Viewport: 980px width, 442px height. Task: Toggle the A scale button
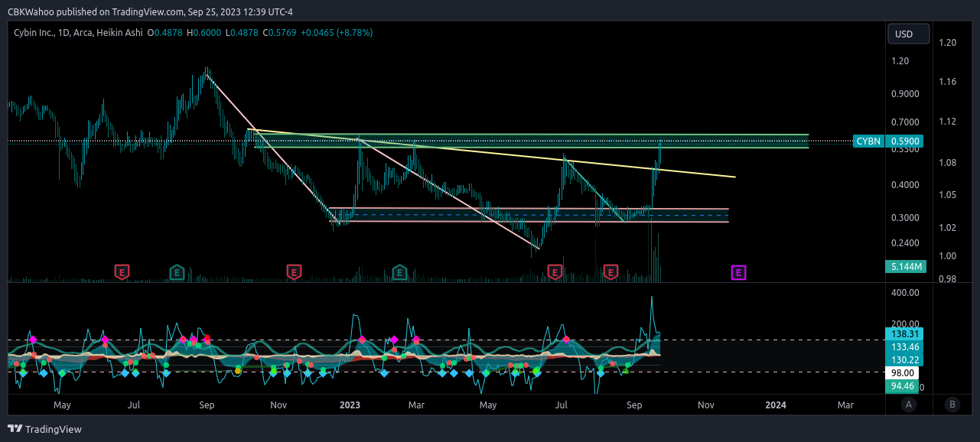tap(908, 405)
